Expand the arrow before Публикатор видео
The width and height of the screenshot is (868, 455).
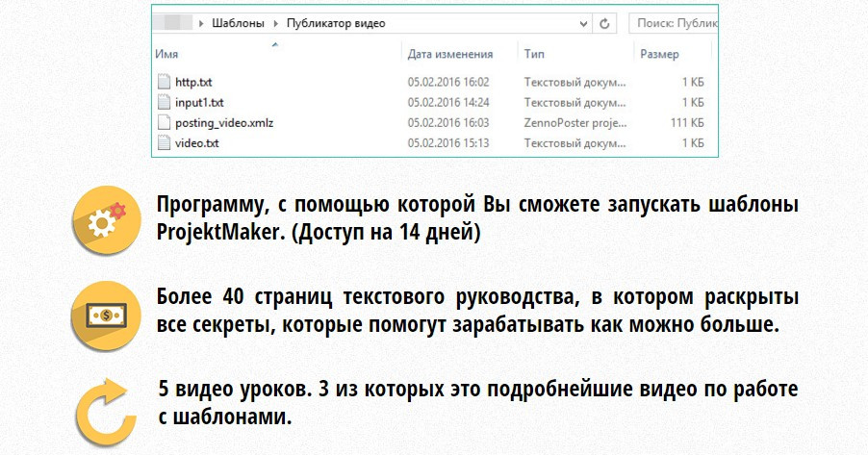[x=277, y=22]
